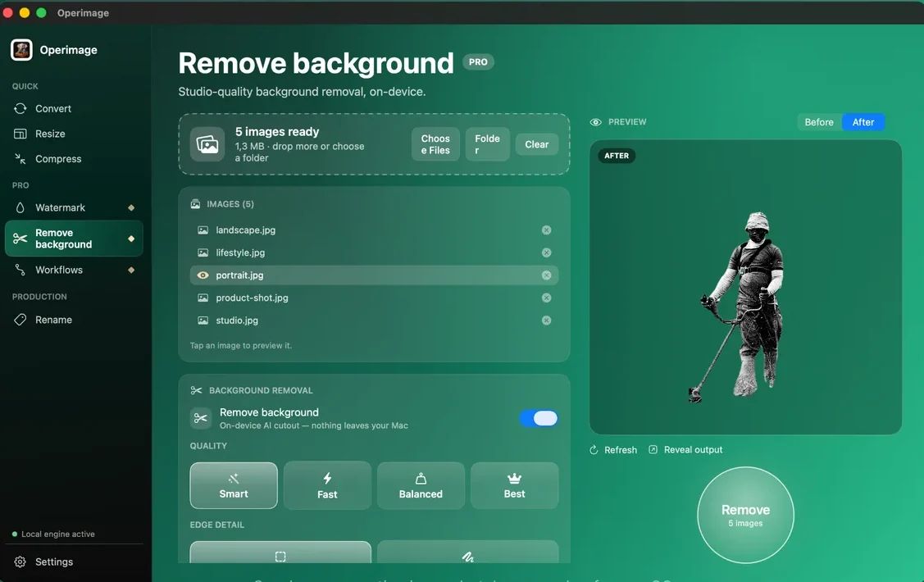924x582 pixels.
Task: Click the eye icon beside portrait.jpg
Action: pyautogui.click(x=203, y=275)
